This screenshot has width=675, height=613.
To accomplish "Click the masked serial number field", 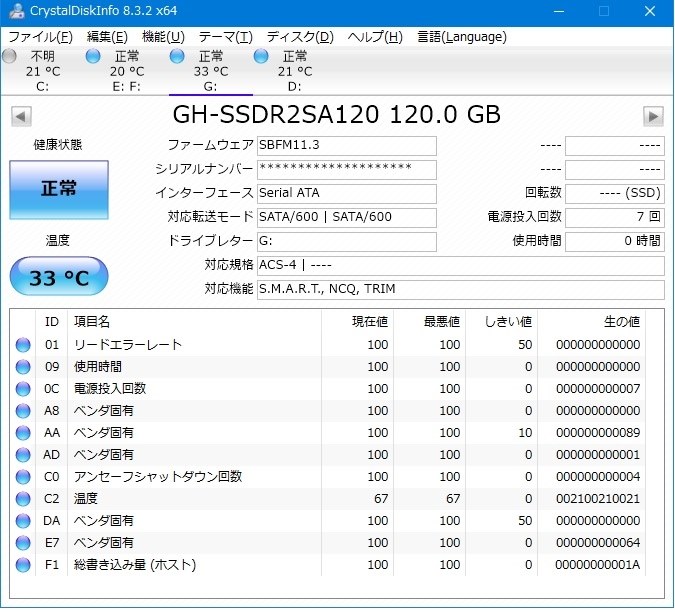I will (347, 170).
